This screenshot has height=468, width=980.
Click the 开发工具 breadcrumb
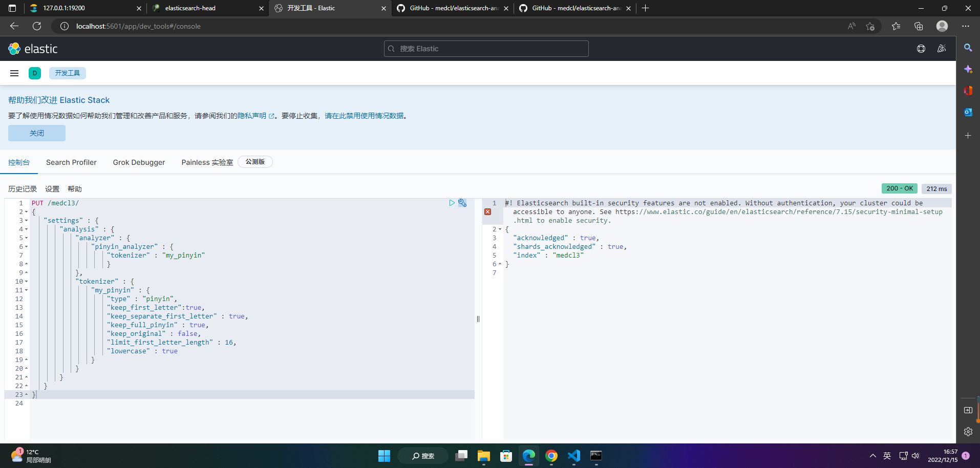click(x=68, y=73)
